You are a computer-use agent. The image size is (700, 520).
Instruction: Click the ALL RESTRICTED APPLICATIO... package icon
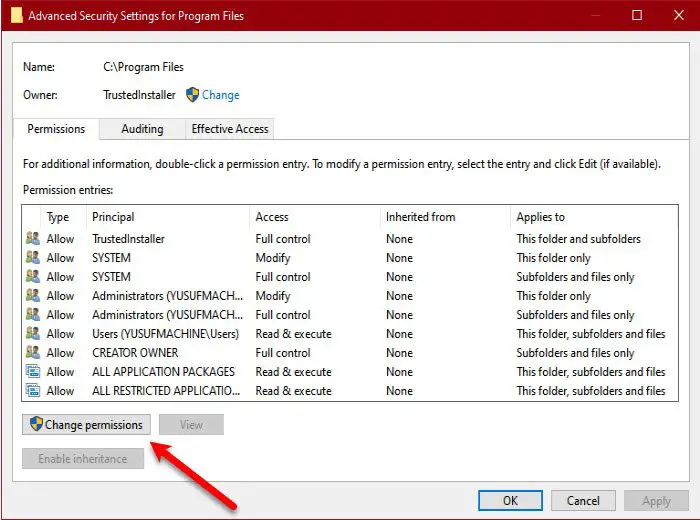coord(33,391)
